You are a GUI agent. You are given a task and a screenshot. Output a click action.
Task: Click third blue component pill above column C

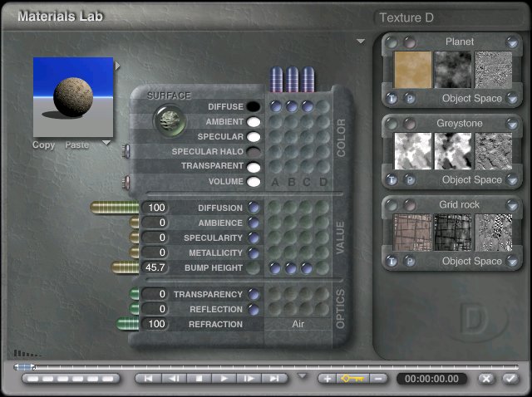pyautogui.click(x=308, y=80)
